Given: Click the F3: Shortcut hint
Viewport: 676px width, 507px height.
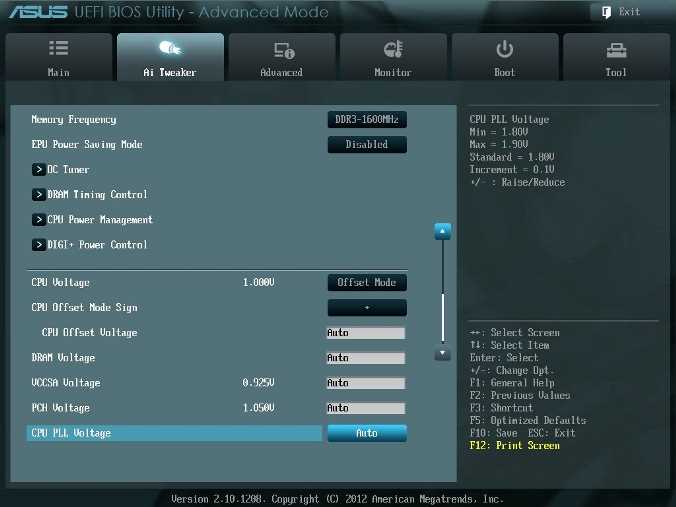Looking at the screenshot, I should click(501, 408).
